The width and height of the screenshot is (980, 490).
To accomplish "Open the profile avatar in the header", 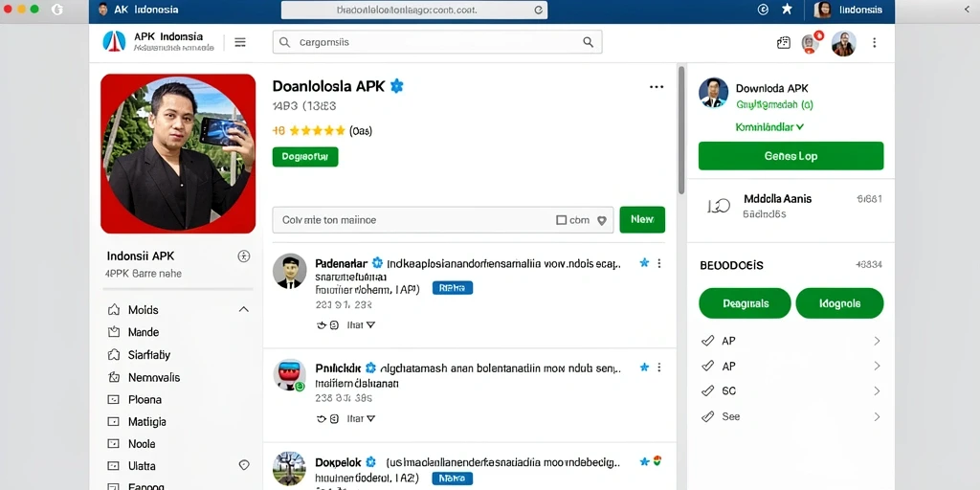I will point(844,43).
